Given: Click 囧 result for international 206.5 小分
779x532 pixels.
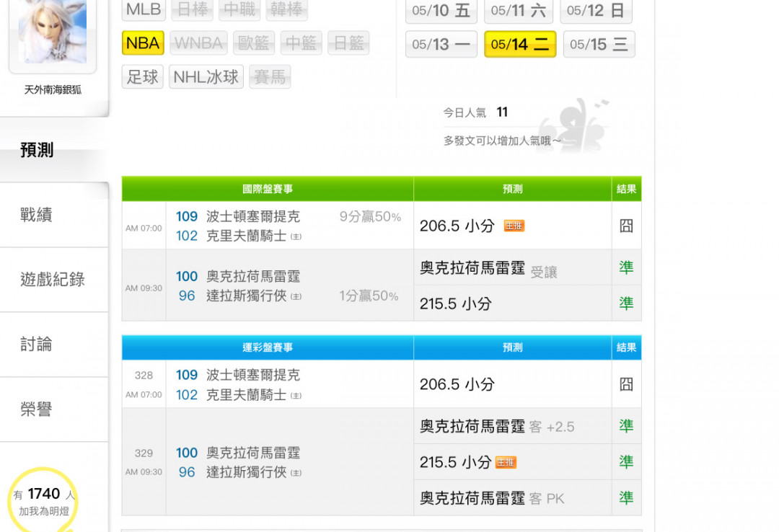Looking at the screenshot, I should (626, 226).
